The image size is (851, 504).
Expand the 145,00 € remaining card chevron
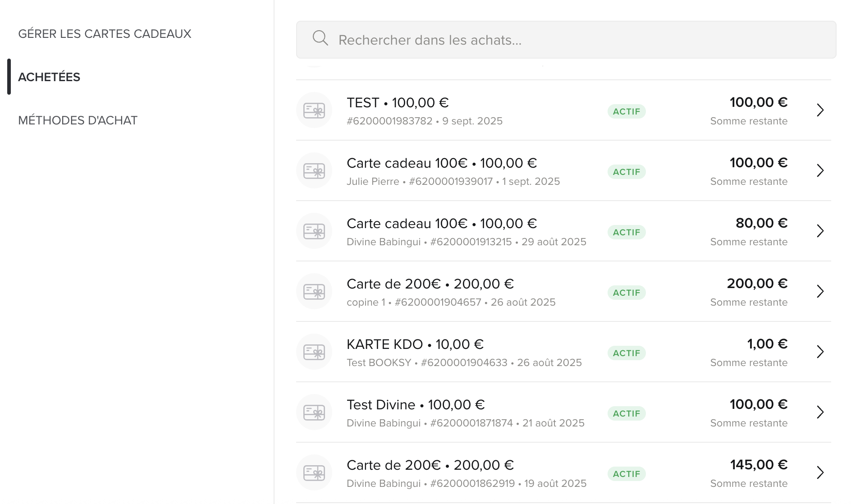tap(820, 473)
